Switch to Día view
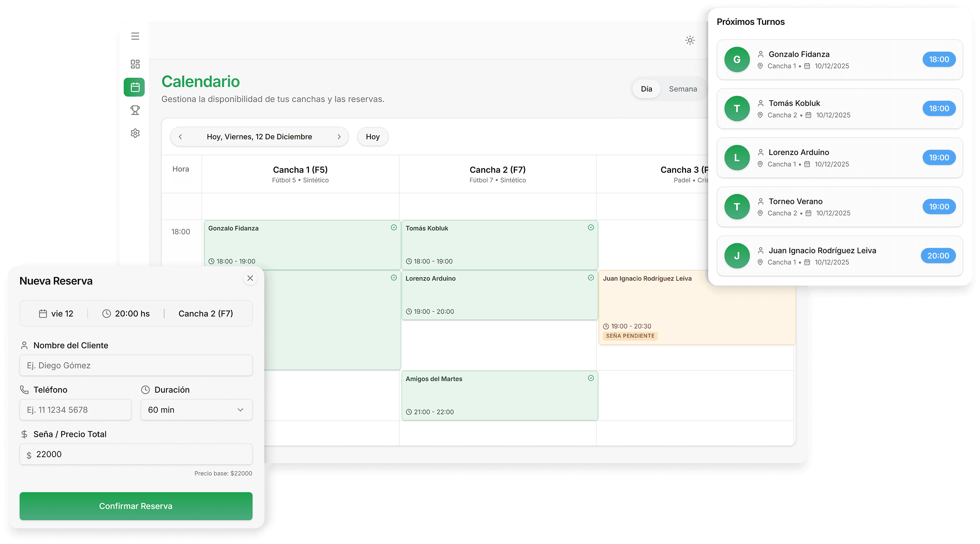Image resolution: width=980 pixels, height=544 pixels. point(646,89)
